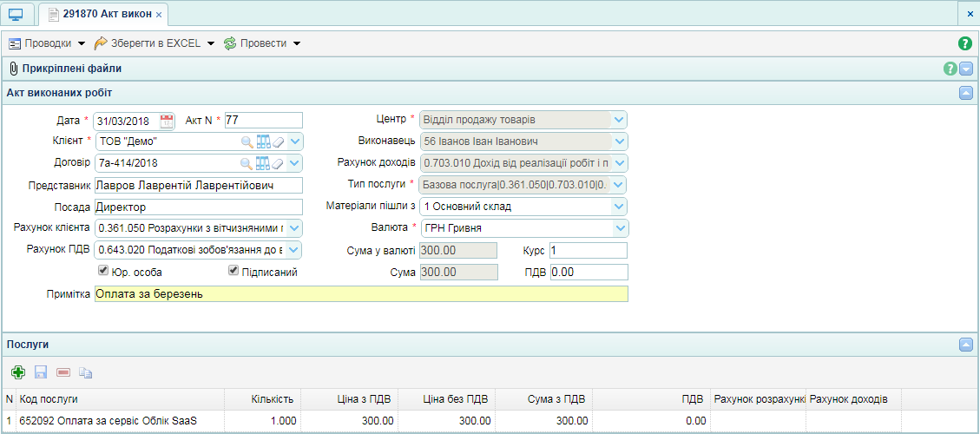Collapse the Послуги panel
This screenshot has width=980, height=434.
(966, 345)
